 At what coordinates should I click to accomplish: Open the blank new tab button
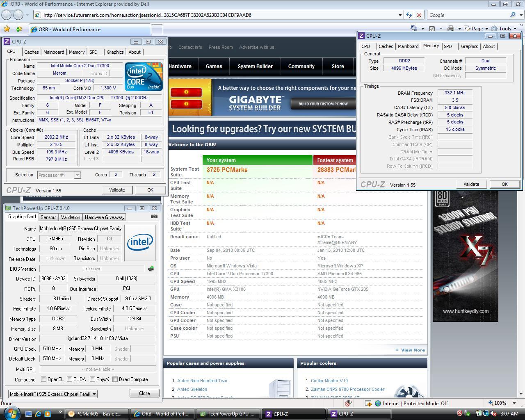(x=157, y=30)
